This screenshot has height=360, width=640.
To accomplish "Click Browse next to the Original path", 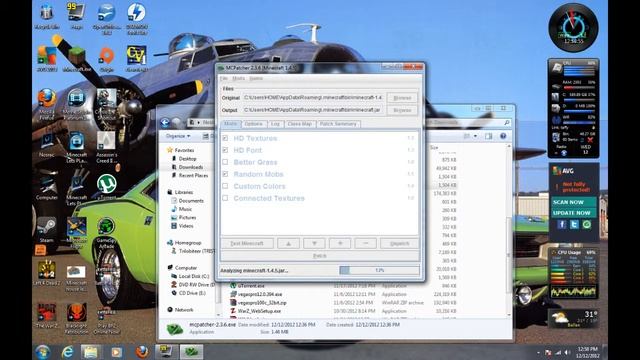I will point(402,98).
